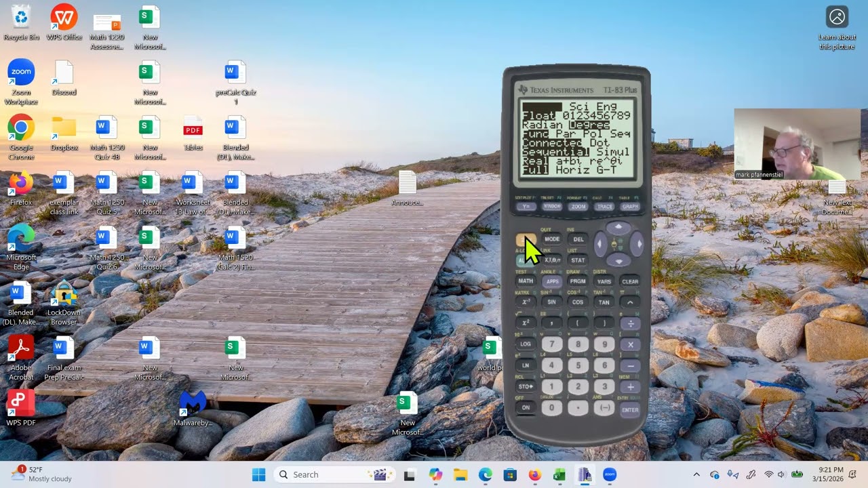Click the calculator's down arrow key

pos(618,260)
